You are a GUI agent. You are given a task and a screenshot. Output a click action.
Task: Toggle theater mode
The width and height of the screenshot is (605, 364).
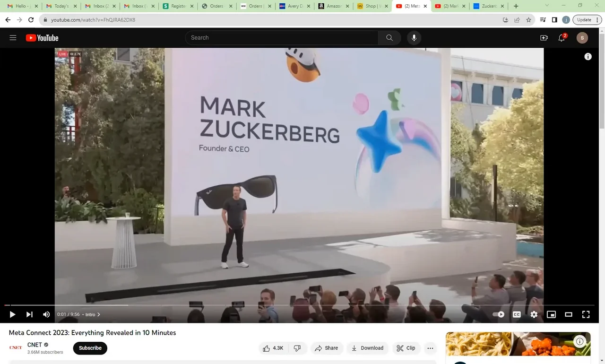pos(569,314)
